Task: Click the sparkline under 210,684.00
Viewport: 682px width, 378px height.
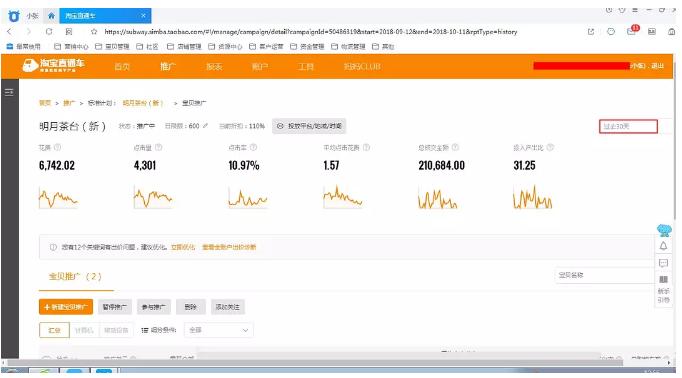Action: tap(438, 198)
